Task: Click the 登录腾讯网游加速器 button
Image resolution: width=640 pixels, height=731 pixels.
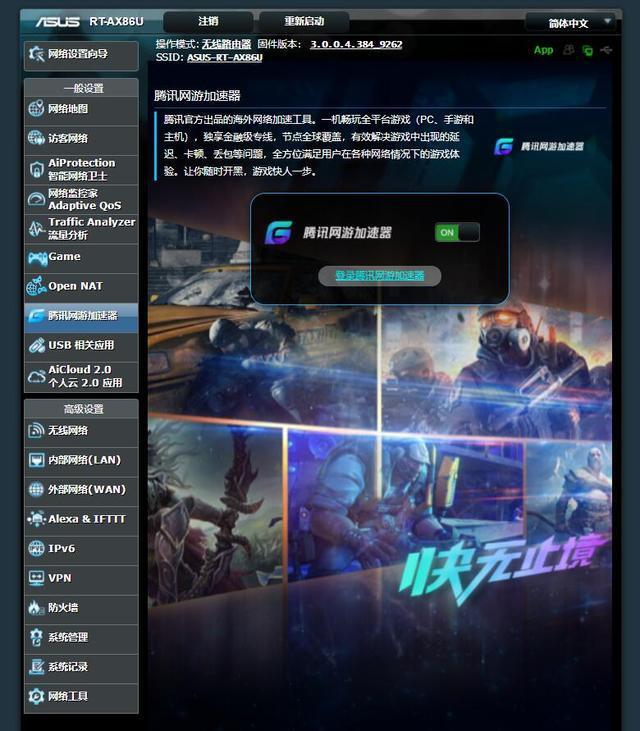Action: (379, 276)
